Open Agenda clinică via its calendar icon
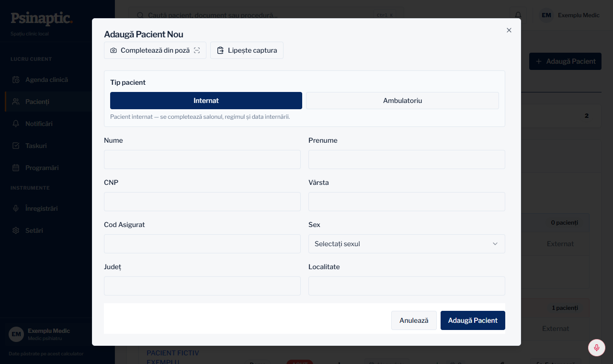The width and height of the screenshot is (613, 364). pos(16,80)
